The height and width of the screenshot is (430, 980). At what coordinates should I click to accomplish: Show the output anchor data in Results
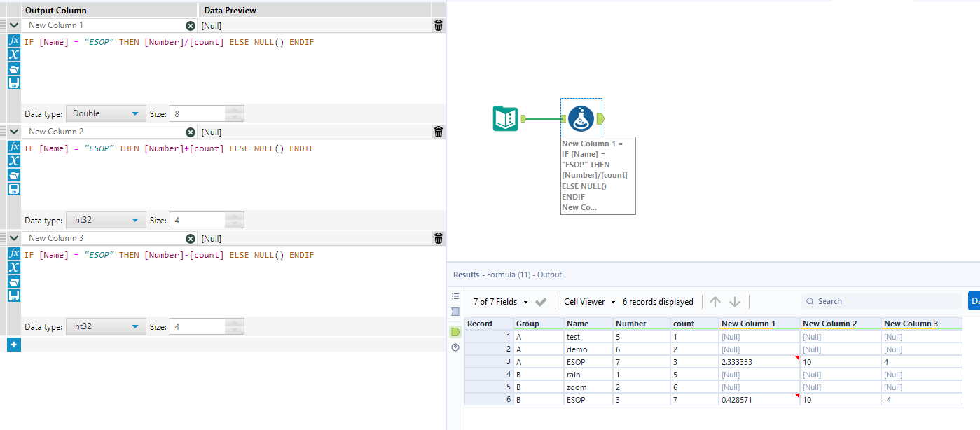click(455, 331)
